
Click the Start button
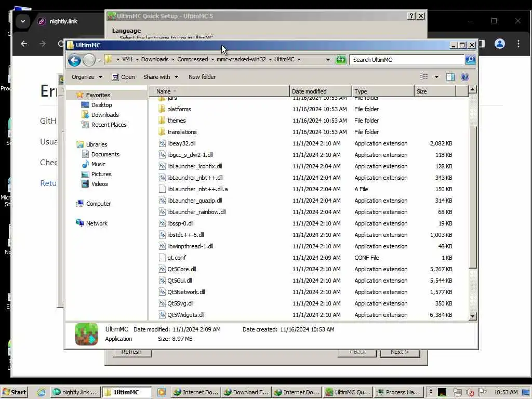(x=14, y=392)
